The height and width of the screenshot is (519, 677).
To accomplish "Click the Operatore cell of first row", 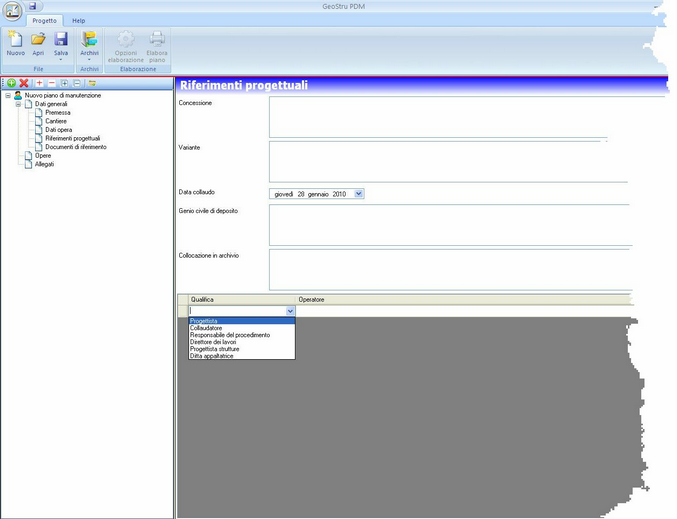I will 464,311.
